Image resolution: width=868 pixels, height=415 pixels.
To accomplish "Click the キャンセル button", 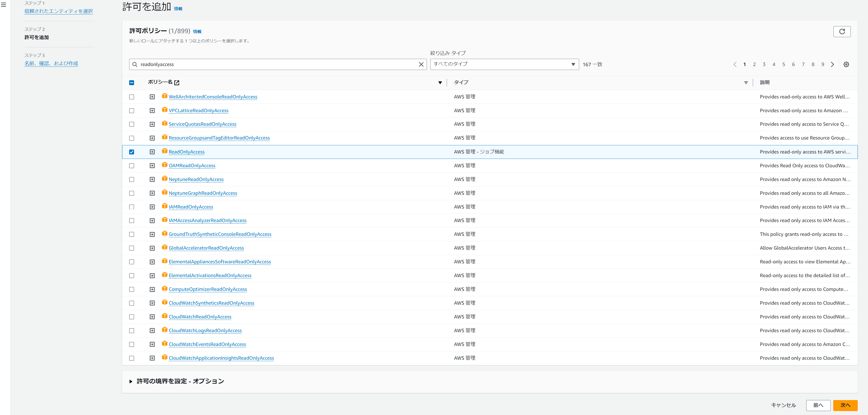I will [783, 405].
